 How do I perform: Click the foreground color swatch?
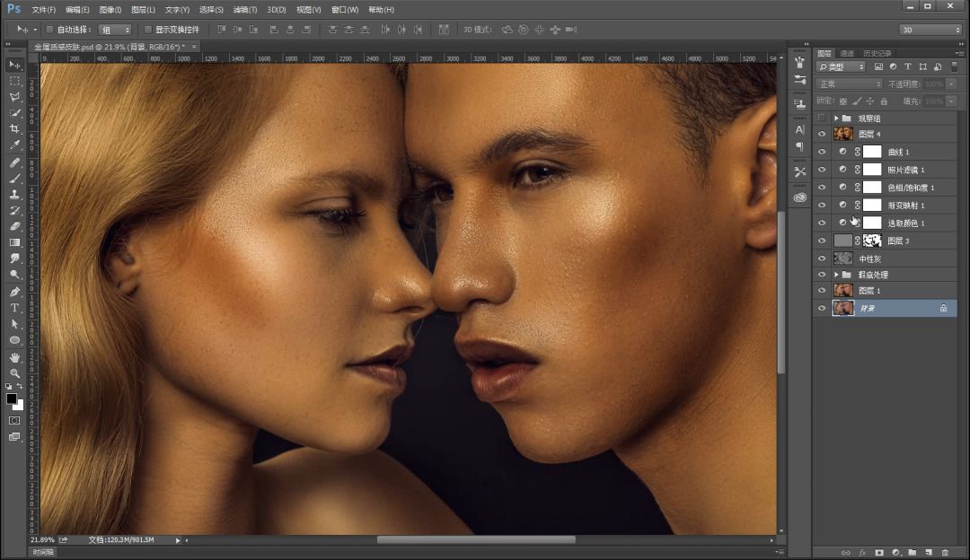[x=12, y=398]
